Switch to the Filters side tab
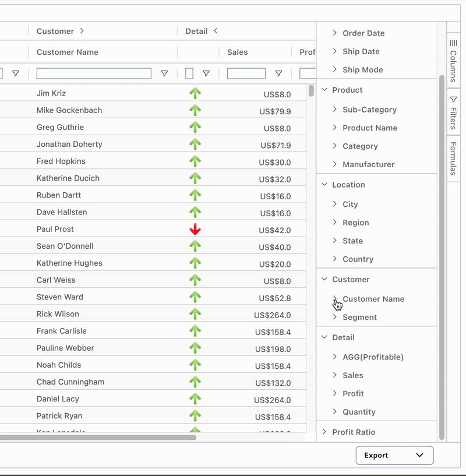 point(453,112)
